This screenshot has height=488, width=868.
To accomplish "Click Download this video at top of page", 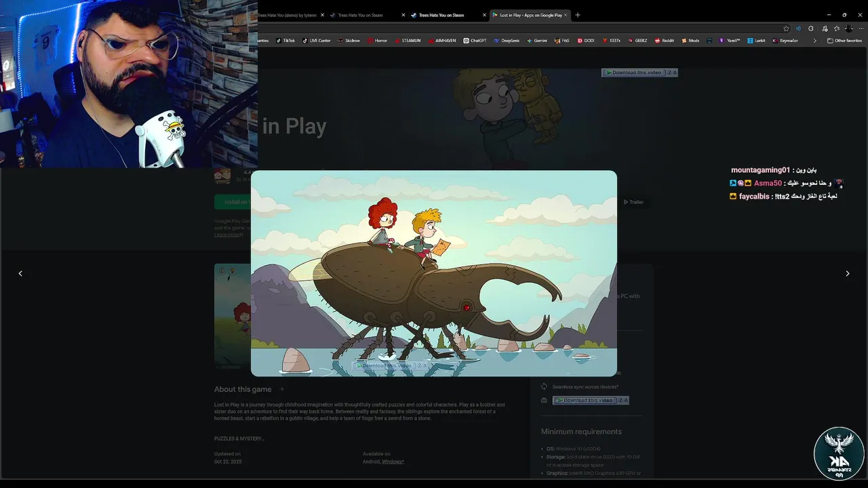I will pyautogui.click(x=633, y=73).
